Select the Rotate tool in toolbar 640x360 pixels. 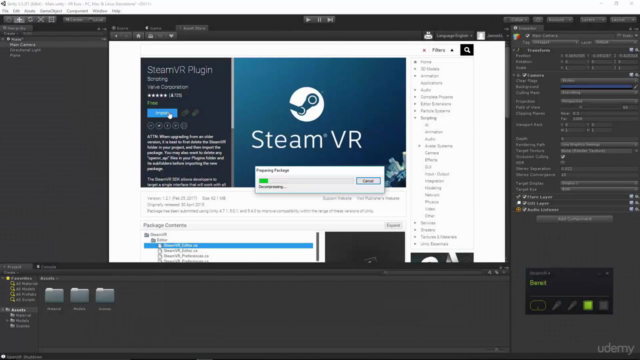30,20
